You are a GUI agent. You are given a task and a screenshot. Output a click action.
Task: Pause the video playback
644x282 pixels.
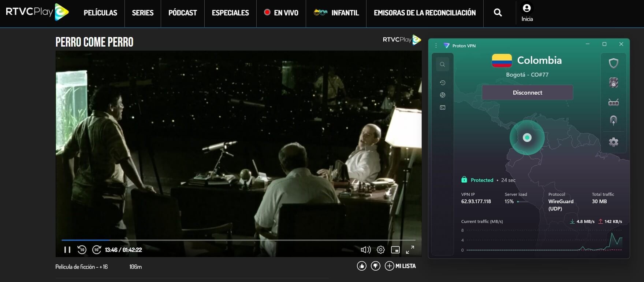[67, 250]
